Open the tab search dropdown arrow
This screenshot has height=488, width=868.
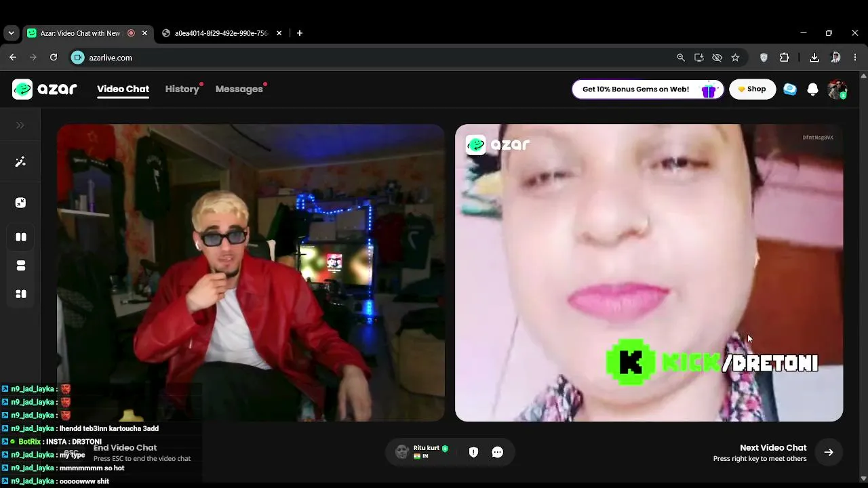11,33
